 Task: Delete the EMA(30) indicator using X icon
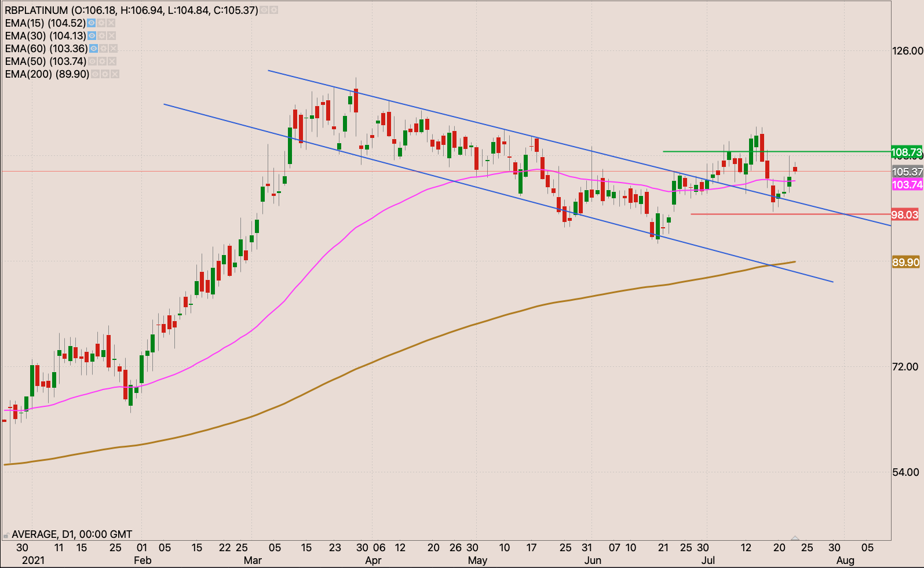click(x=111, y=36)
